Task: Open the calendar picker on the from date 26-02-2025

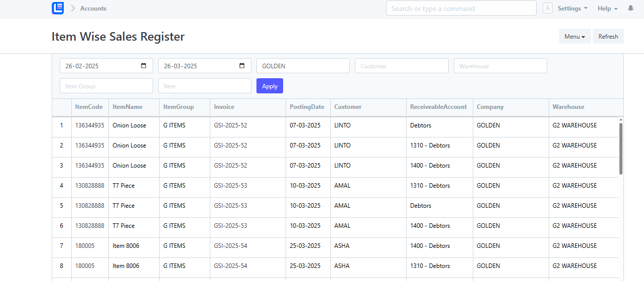Action: pos(144,66)
